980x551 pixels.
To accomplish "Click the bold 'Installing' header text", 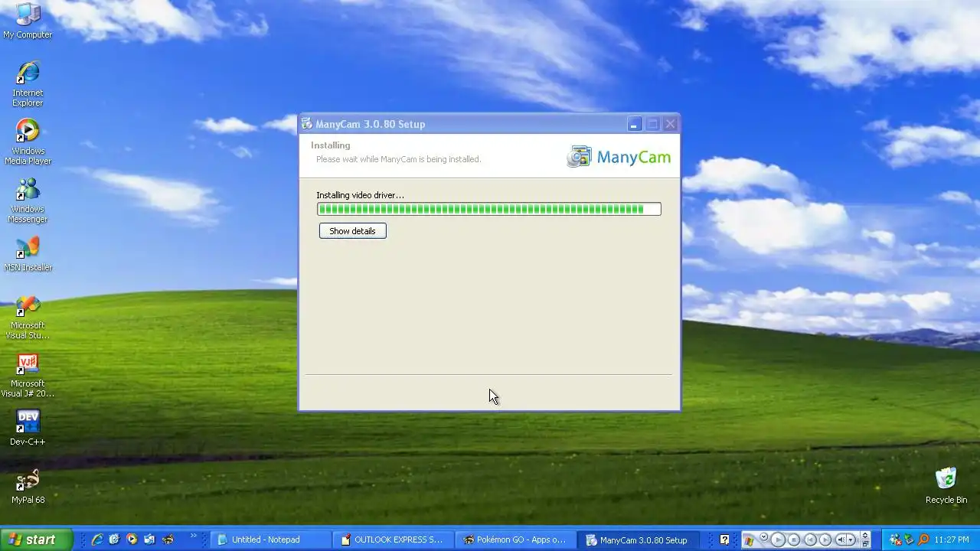I will click(330, 145).
